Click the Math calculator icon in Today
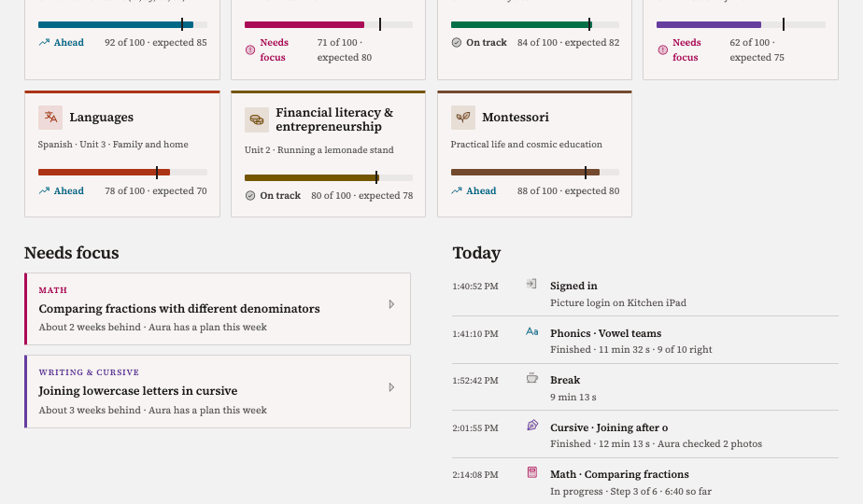Screen dimensions: 863x504 (531, 472)
